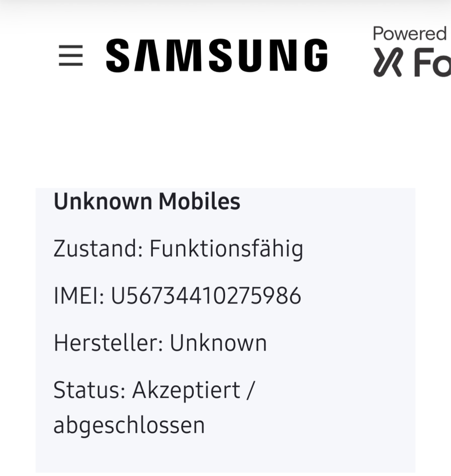Open the hamburger navigation menu
This screenshot has width=451, height=476.
pos(70,56)
